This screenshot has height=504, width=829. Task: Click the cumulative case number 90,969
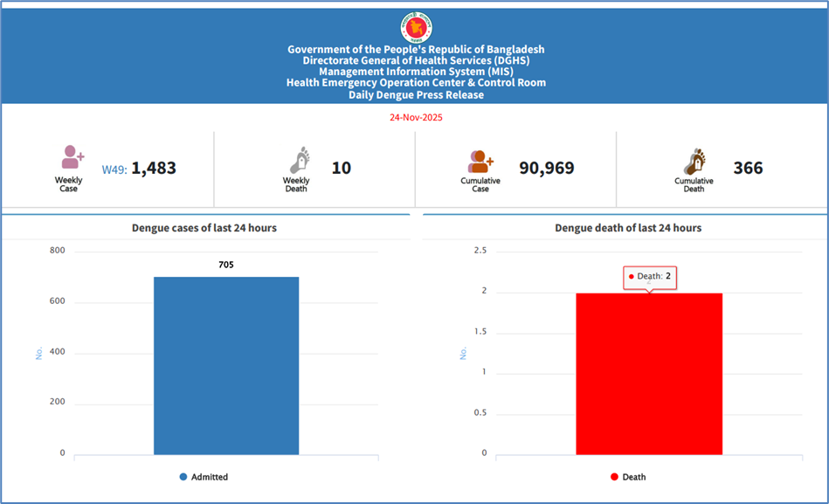(546, 168)
